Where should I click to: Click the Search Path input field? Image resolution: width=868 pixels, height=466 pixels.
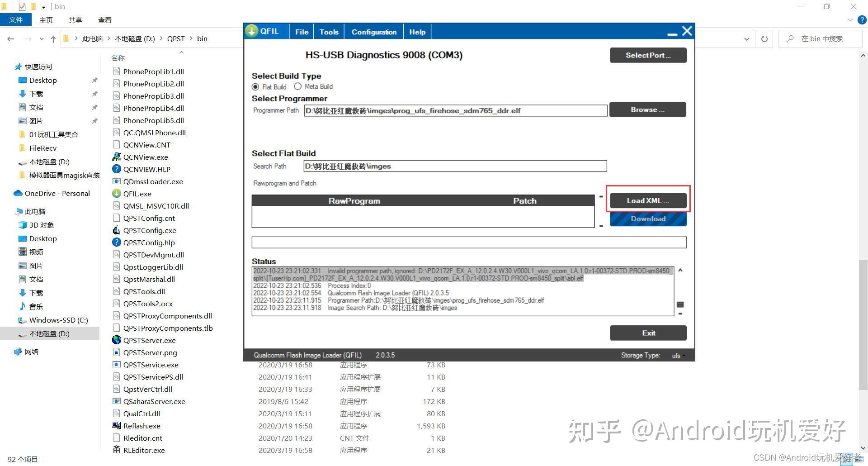click(x=455, y=166)
